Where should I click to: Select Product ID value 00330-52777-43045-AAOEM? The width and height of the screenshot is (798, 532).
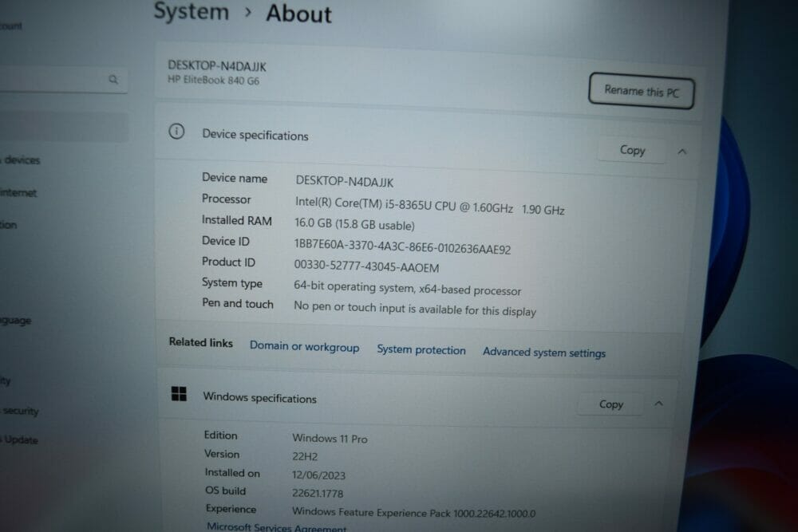pyautogui.click(x=366, y=266)
